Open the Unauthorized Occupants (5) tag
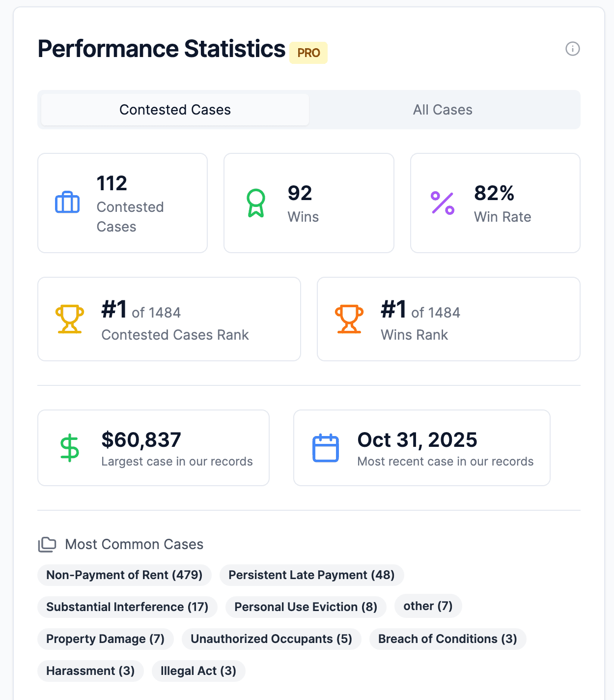The height and width of the screenshot is (700, 614). pyautogui.click(x=271, y=639)
